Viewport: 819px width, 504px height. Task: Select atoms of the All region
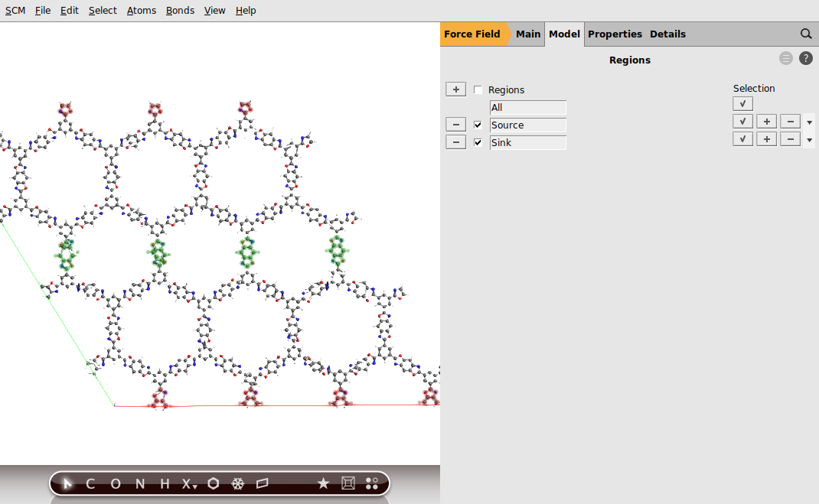[x=742, y=104]
